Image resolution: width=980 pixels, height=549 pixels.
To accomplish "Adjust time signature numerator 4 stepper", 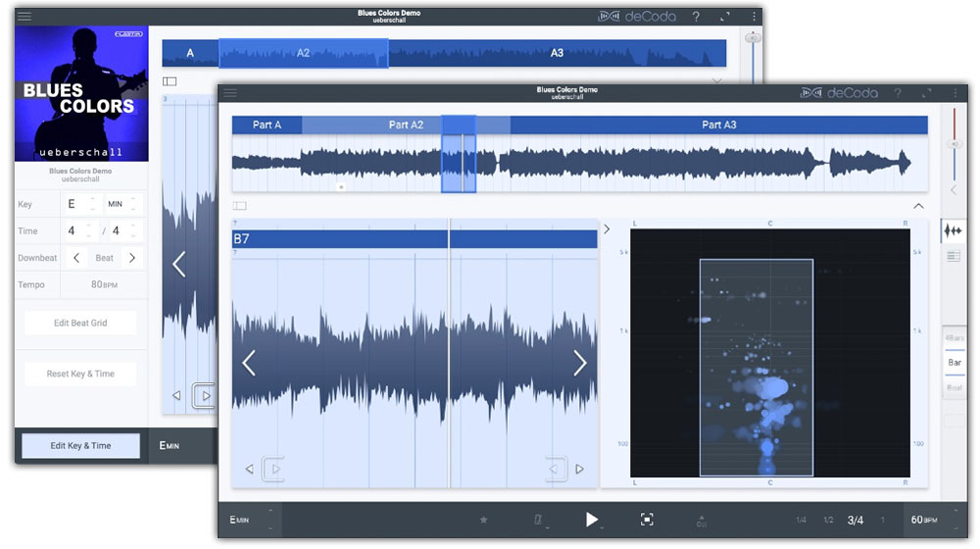I will click(82, 230).
